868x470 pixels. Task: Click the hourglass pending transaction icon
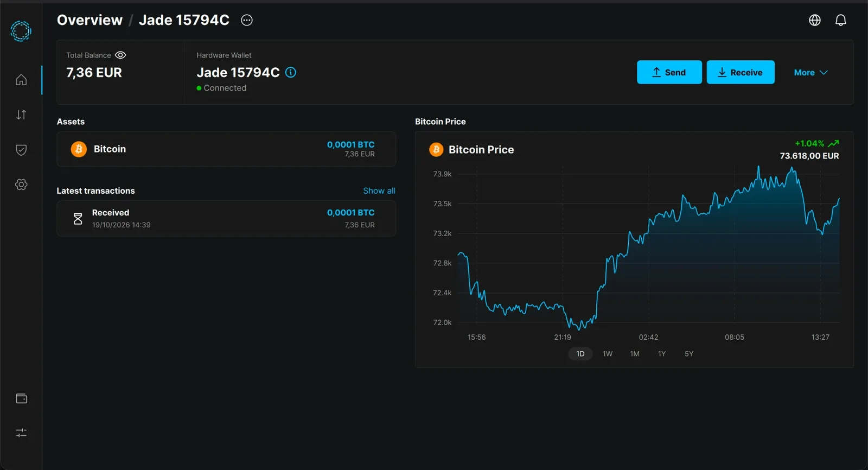(x=78, y=219)
